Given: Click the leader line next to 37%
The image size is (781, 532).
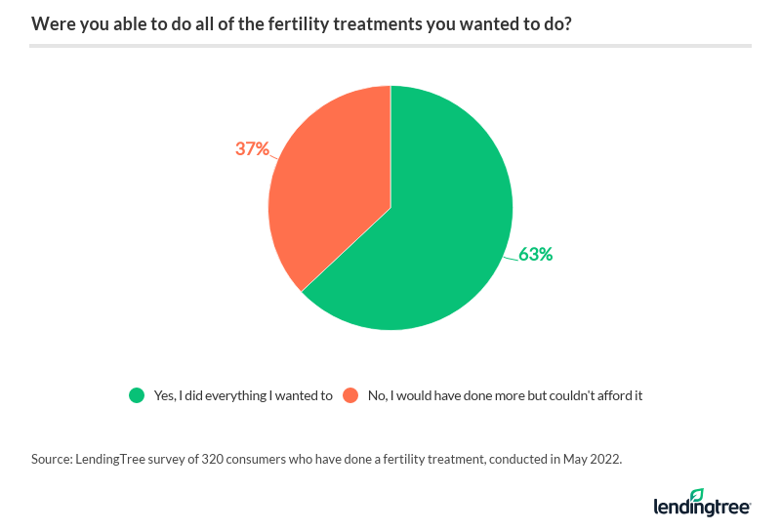Looking at the screenshot, I should (x=275, y=155).
